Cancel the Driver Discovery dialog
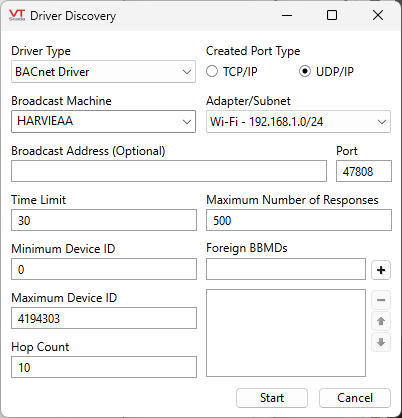The image size is (402, 418). point(355,398)
